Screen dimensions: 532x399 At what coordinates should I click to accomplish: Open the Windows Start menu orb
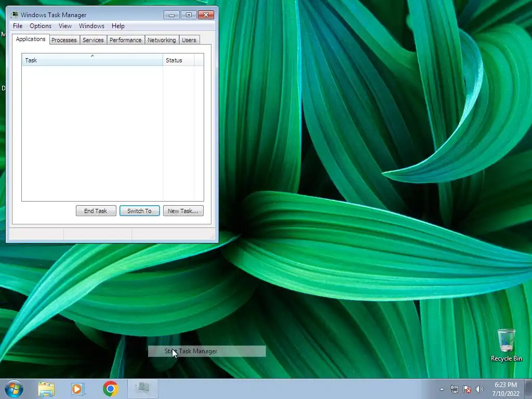14,389
